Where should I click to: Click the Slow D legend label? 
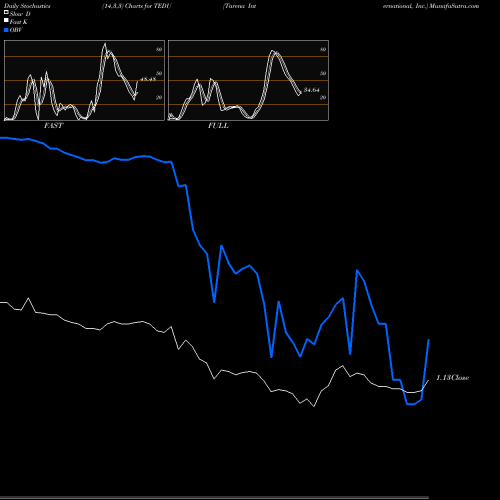click(20, 14)
